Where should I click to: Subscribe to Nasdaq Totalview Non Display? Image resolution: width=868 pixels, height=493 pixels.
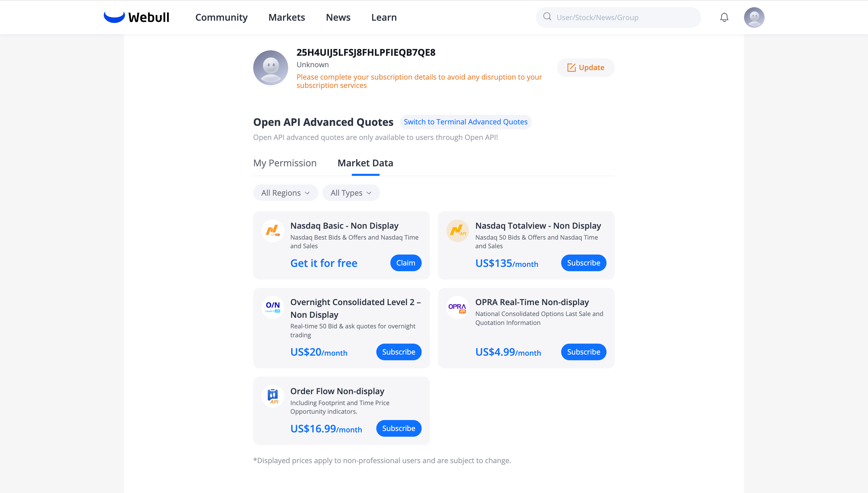[584, 263]
